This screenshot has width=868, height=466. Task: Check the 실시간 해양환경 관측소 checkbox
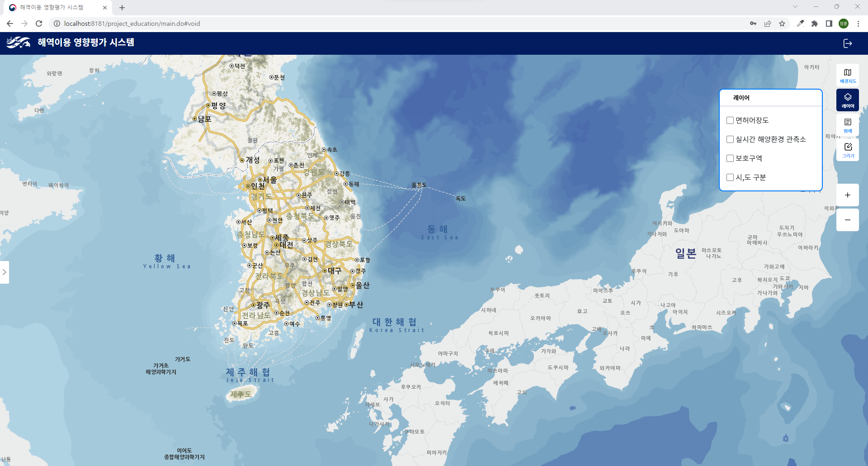(730, 139)
